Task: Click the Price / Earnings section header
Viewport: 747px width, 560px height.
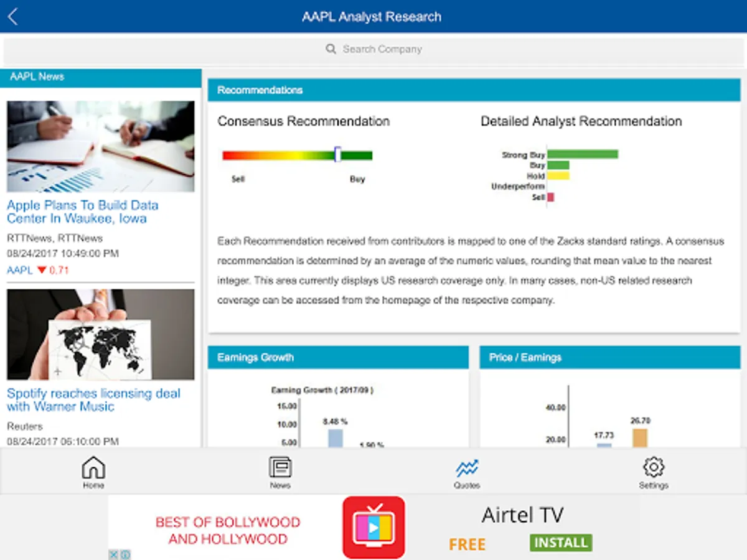Action: (610, 357)
